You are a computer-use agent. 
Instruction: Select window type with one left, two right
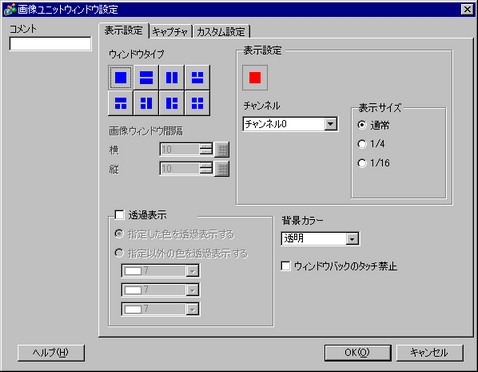(172, 103)
